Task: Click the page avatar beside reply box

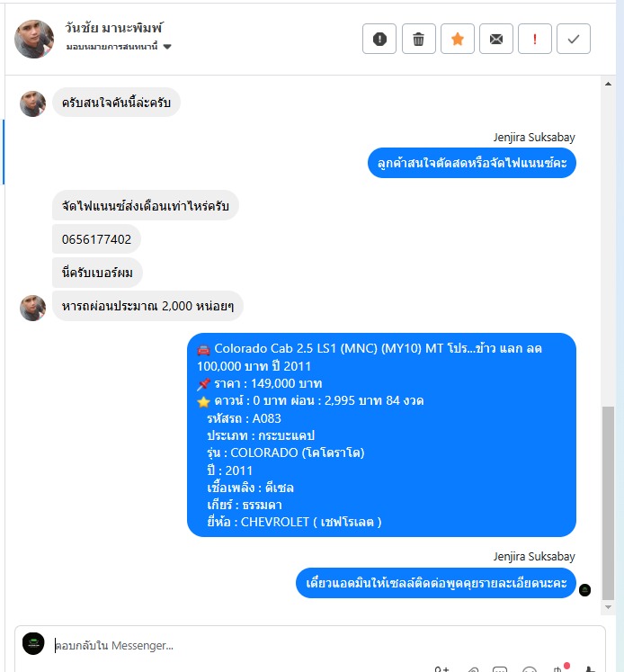Action: 33,644
